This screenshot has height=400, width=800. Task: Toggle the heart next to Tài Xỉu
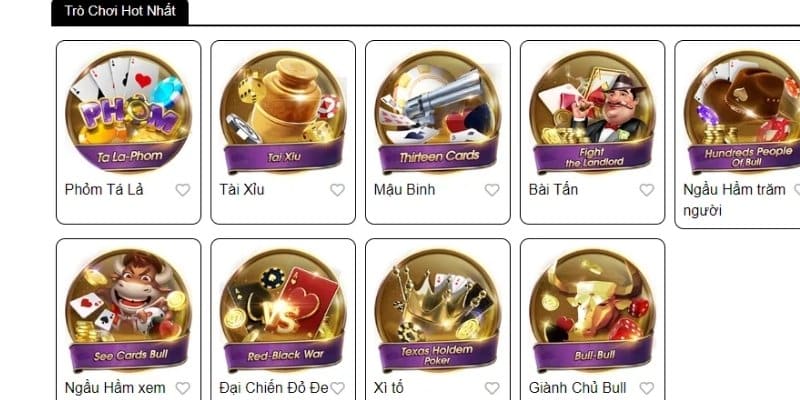pyautogui.click(x=337, y=190)
